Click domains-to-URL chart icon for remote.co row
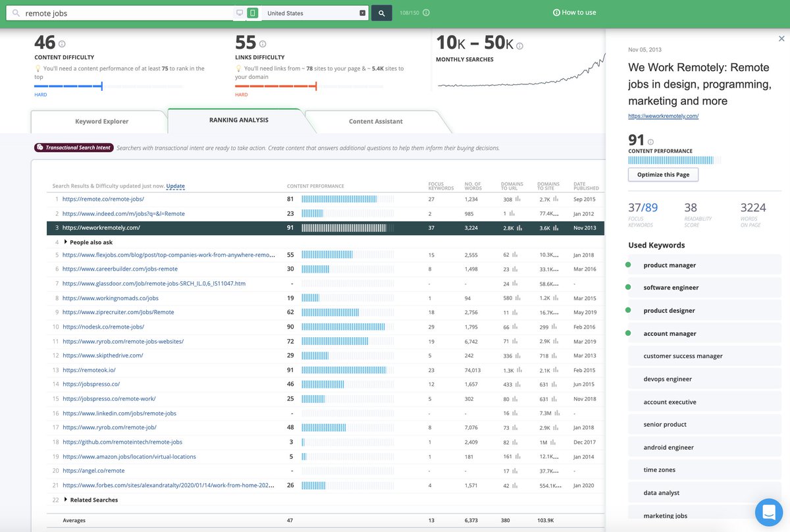This screenshot has width=790, height=532. 519,199
